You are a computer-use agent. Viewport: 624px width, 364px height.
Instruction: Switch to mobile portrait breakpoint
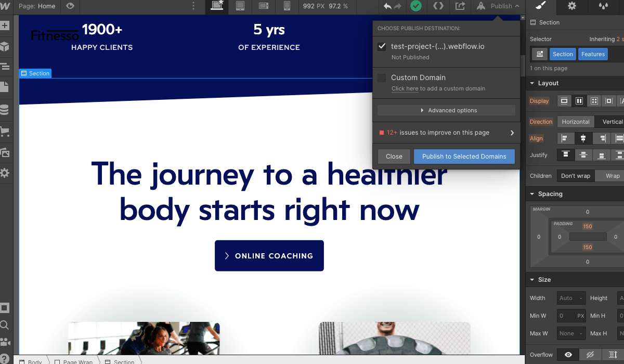(287, 6)
